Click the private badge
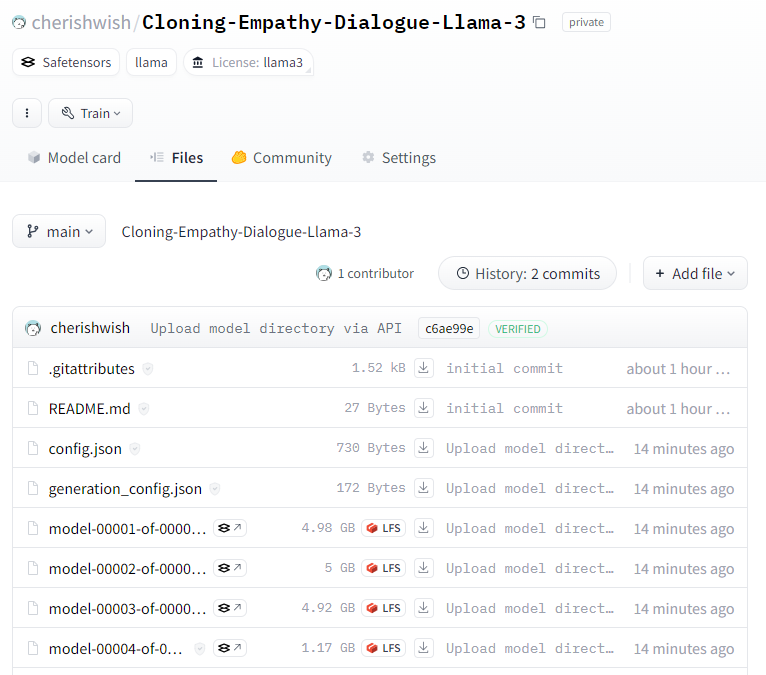 pos(586,22)
